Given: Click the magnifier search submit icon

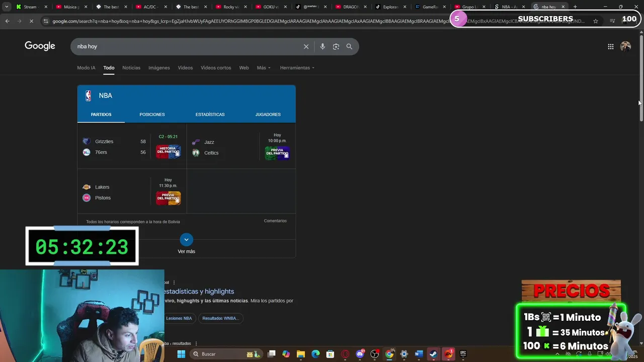Looking at the screenshot, I should (349, 46).
